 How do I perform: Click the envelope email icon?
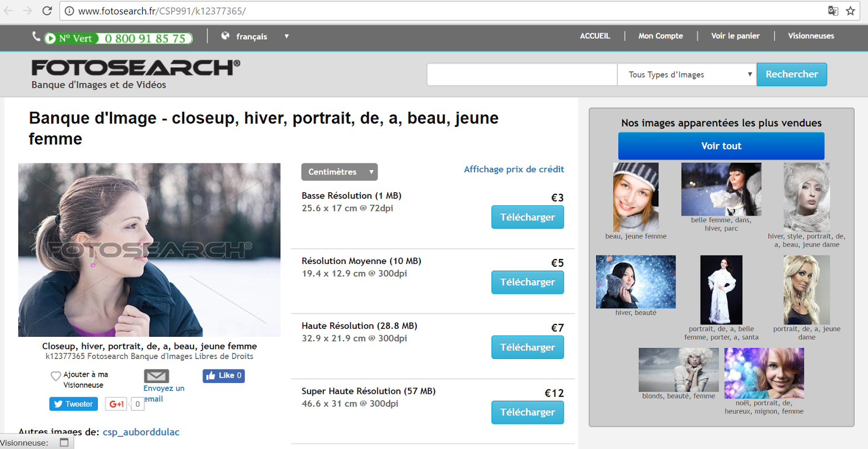tap(156, 376)
